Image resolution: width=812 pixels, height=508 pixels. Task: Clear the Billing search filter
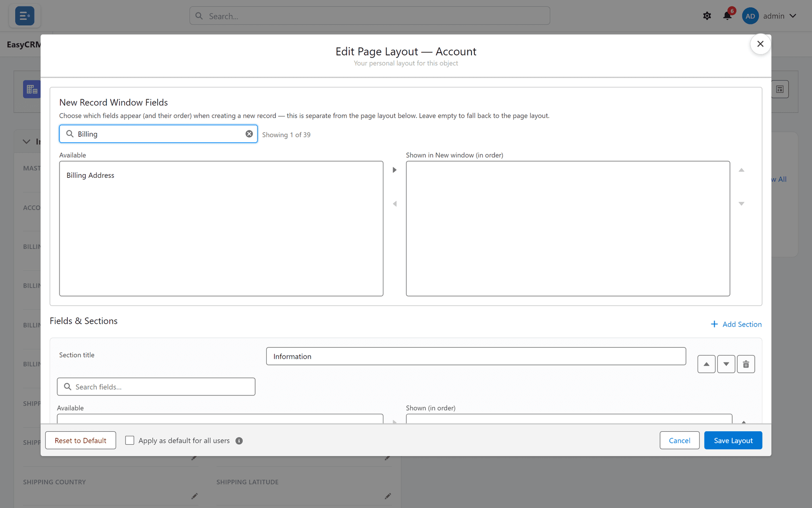point(249,134)
